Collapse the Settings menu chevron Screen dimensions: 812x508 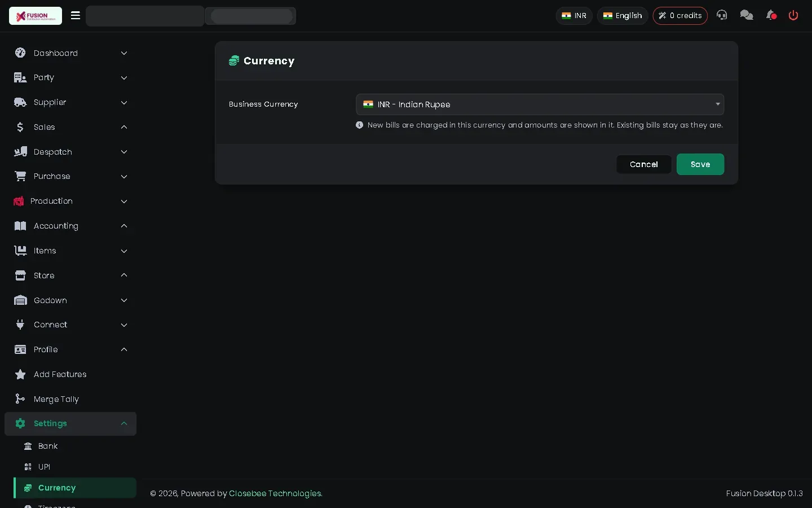tap(124, 423)
